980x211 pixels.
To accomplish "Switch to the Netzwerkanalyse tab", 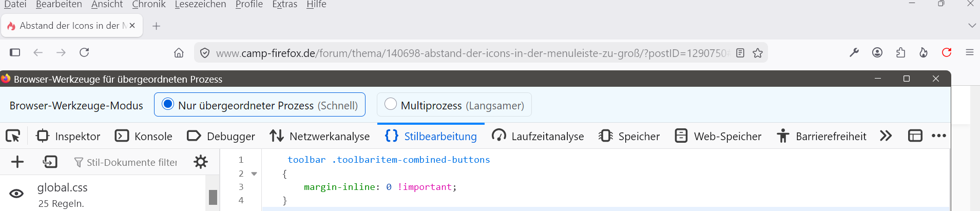I will click(x=319, y=136).
